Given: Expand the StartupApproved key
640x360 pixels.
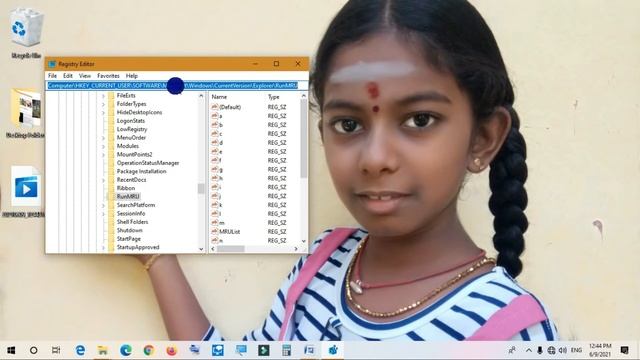Looking at the screenshot, I should [103, 247].
